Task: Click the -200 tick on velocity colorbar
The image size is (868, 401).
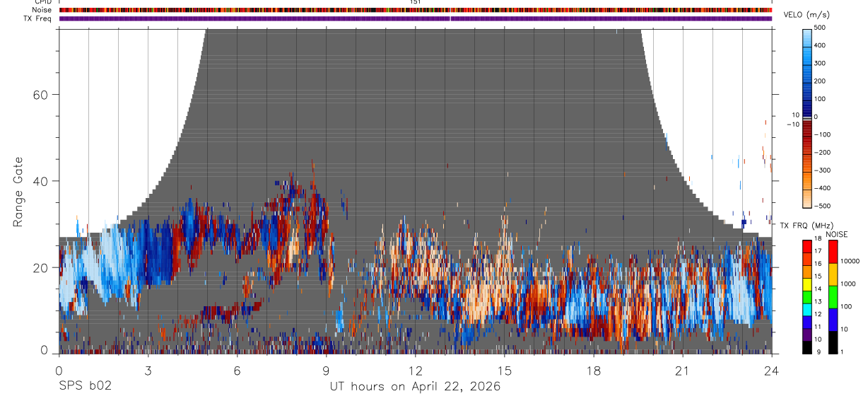Action: tap(823, 152)
